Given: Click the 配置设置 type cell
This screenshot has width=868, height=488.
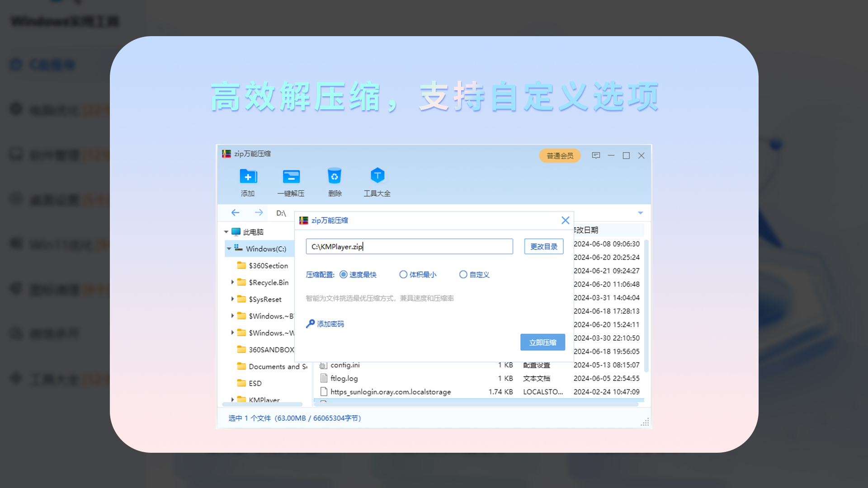Looking at the screenshot, I should coord(537,365).
